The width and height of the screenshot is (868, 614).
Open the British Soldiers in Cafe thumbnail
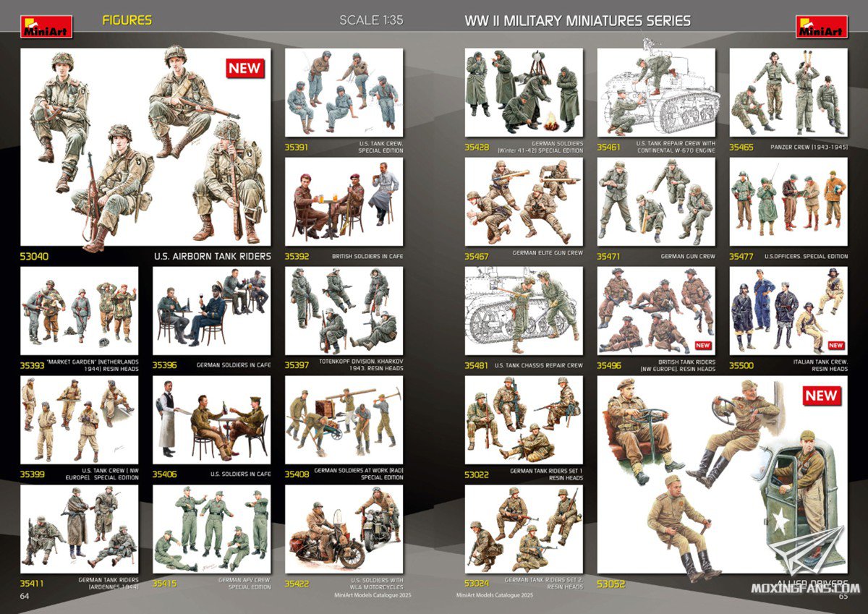pos(344,202)
